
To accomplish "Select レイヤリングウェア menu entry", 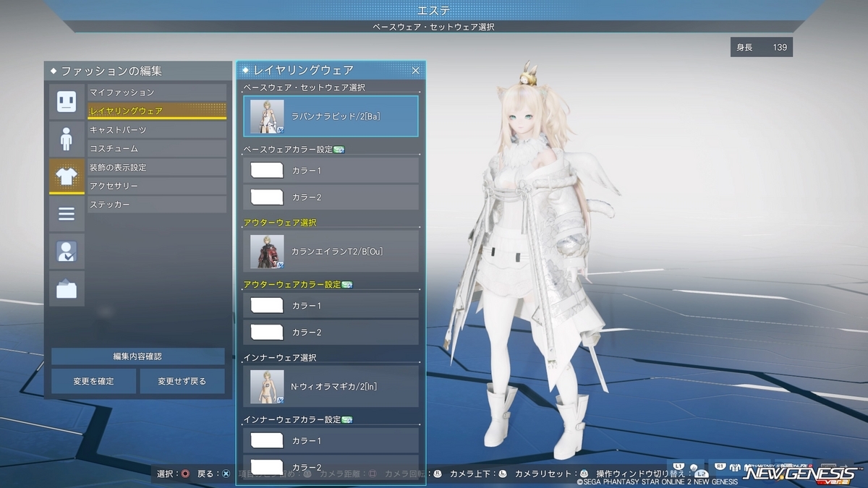I will pos(157,111).
